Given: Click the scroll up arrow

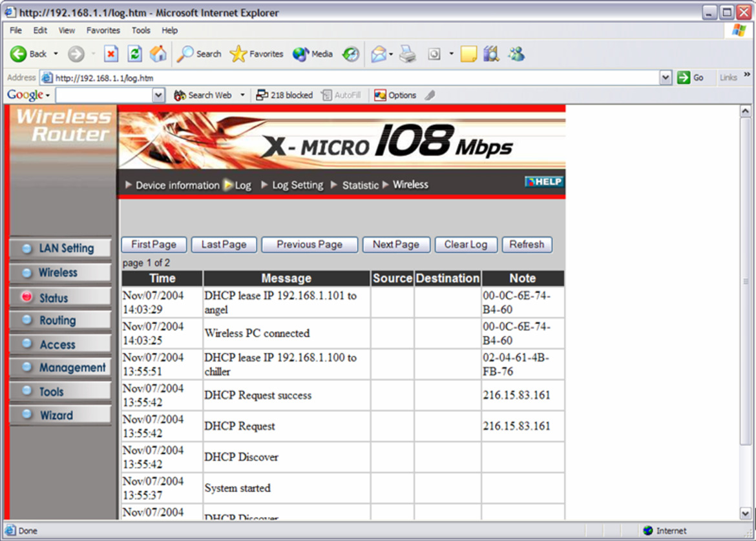Looking at the screenshot, I should click(746, 111).
